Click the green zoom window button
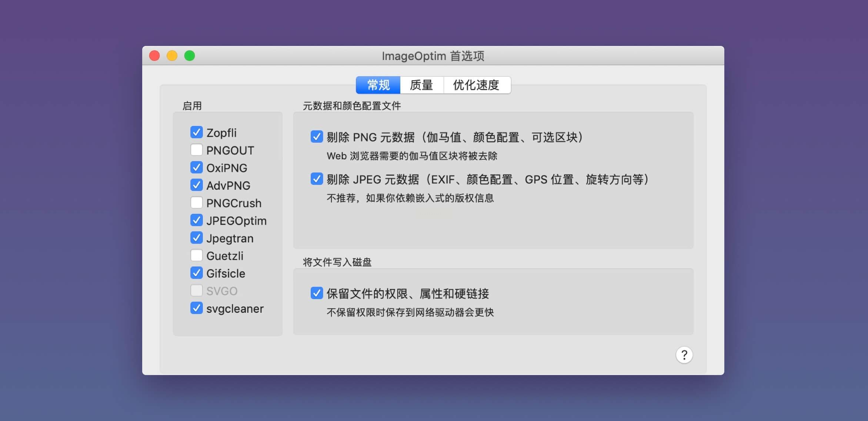868x421 pixels. (x=190, y=56)
